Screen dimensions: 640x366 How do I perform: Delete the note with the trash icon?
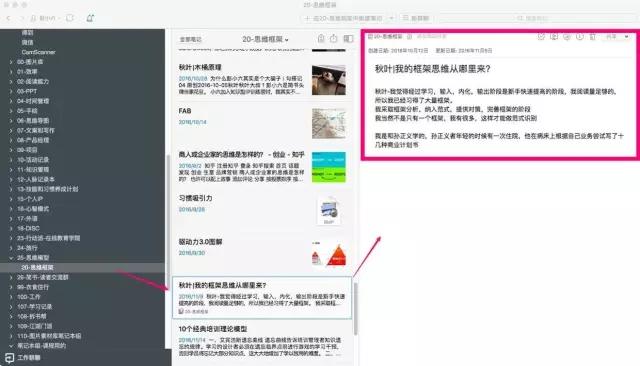click(593, 37)
